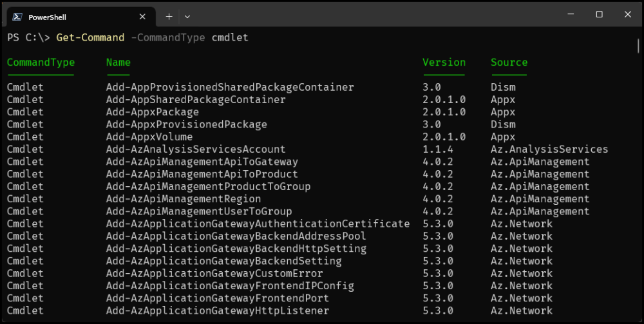Minimize the terminal window
The width and height of the screenshot is (644, 324).
571,14
